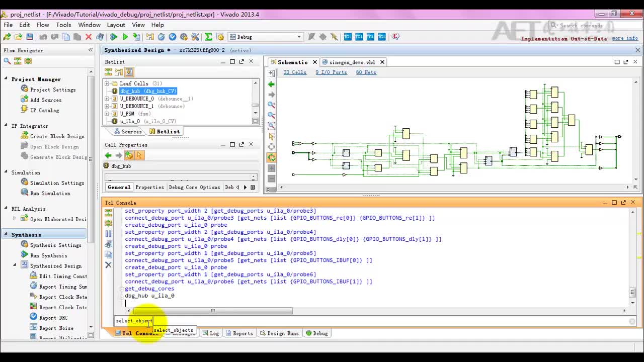The height and width of the screenshot is (362, 644).
Task: Click the settings wrench toolbar icon
Action: (x=195, y=37)
